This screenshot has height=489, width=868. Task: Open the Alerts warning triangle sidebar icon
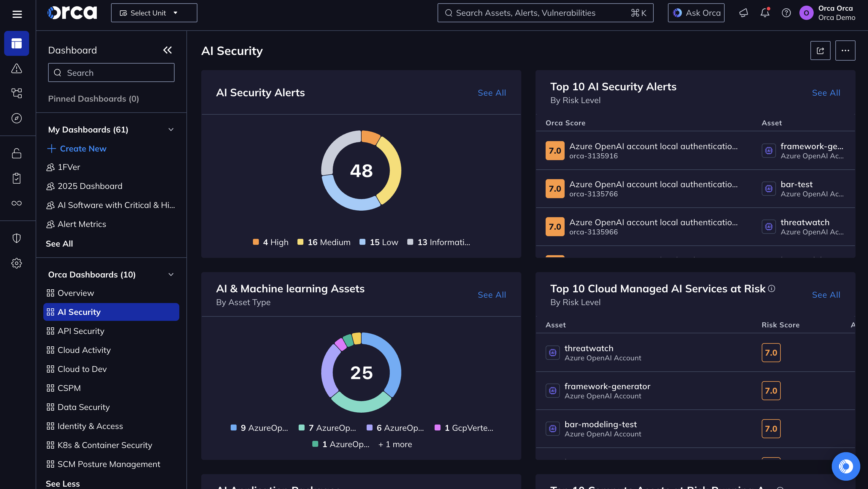[x=17, y=68]
